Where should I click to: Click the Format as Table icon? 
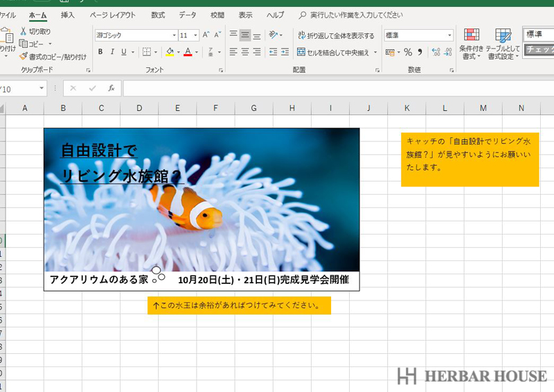tap(503, 43)
